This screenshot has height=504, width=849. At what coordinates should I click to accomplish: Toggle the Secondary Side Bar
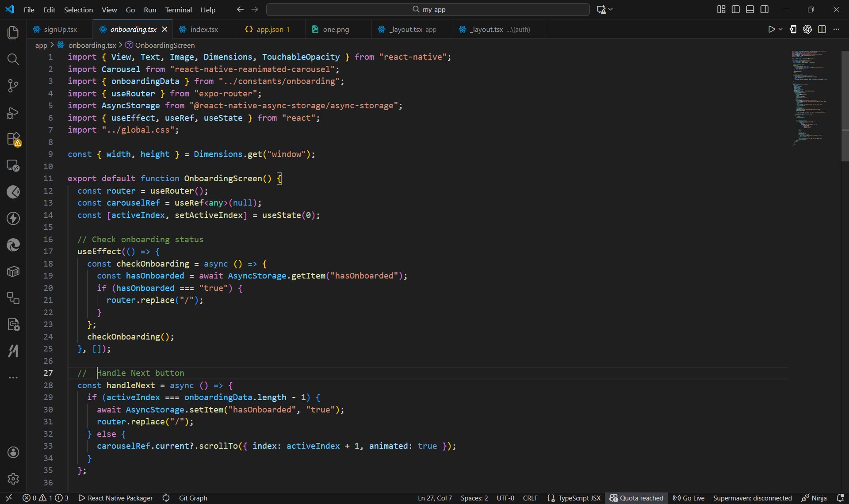(x=765, y=9)
